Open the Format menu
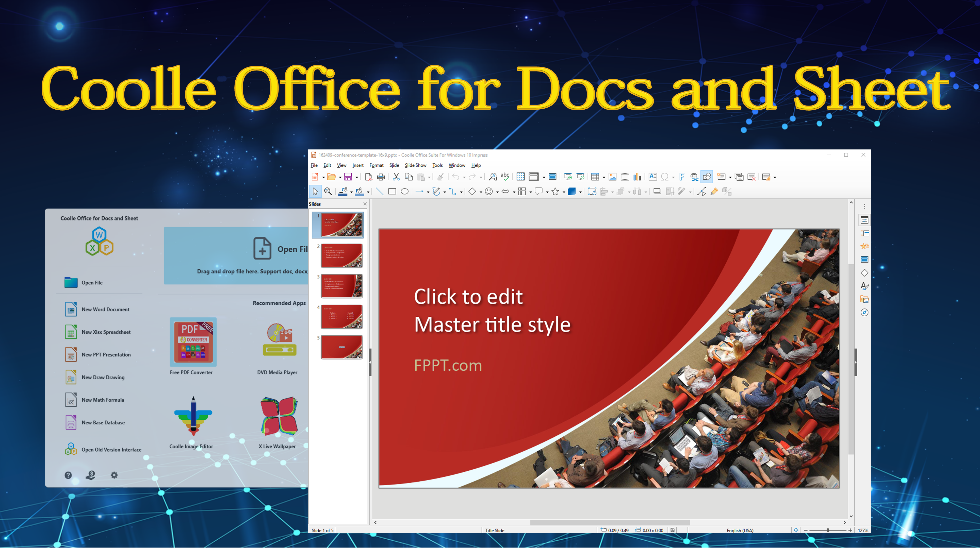This screenshot has width=980, height=548. pos(376,165)
